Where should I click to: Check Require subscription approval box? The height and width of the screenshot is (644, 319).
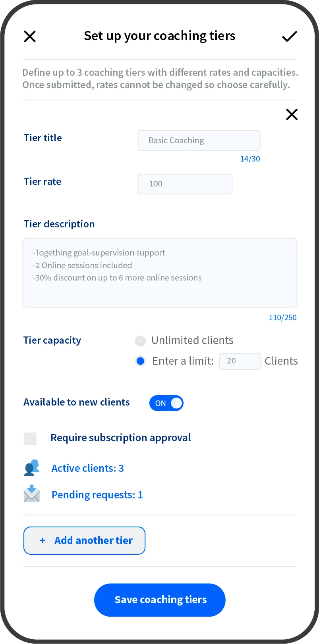coord(30,438)
